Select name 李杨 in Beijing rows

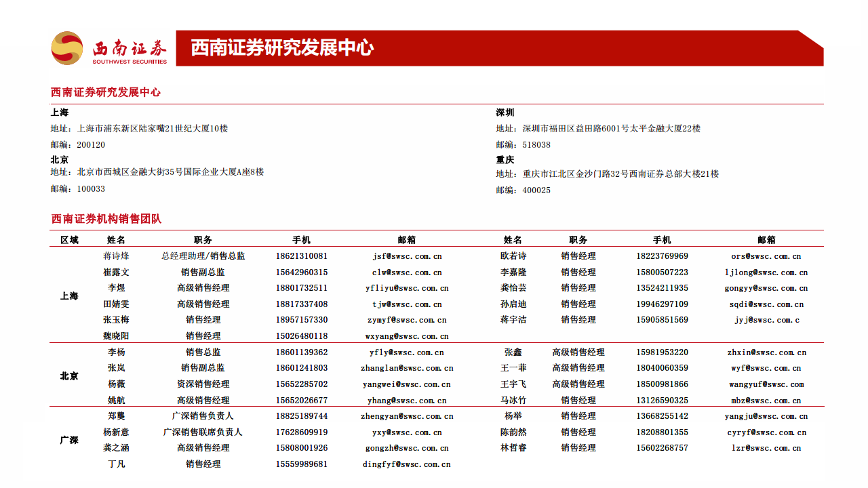pos(116,352)
